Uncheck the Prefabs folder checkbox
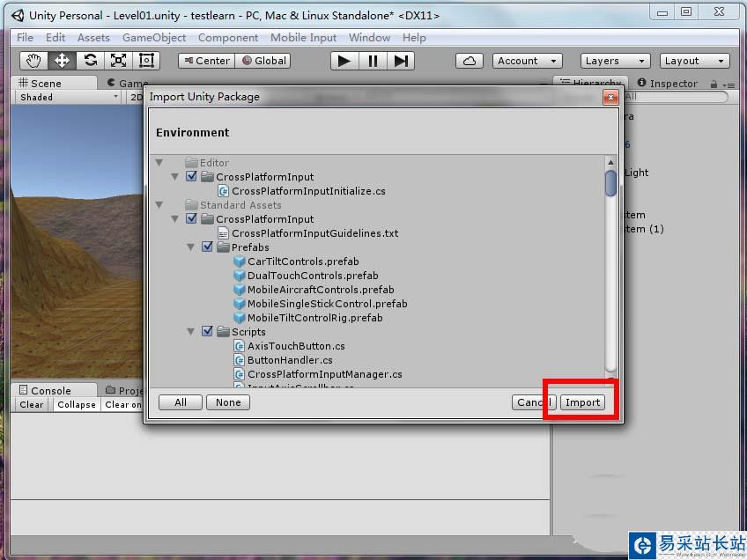The height and width of the screenshot is (560, 747). [207, 247]
